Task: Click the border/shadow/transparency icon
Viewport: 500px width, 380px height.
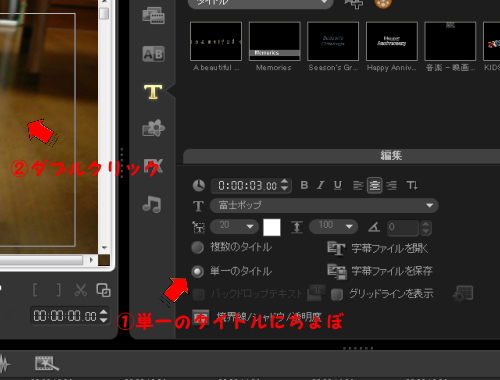Action: pyautogui.click(x=201, y=317)
